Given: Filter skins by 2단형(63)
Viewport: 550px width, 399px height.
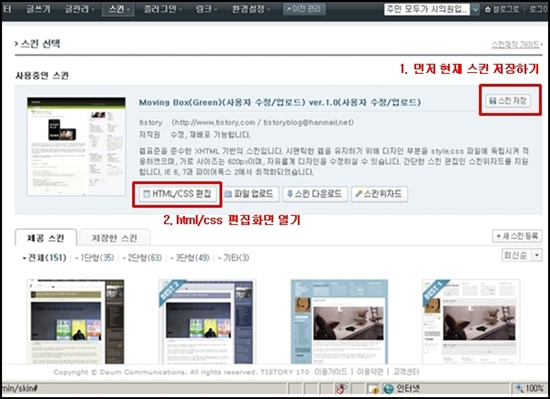Looking at the screenshot, I should (142, 258).
